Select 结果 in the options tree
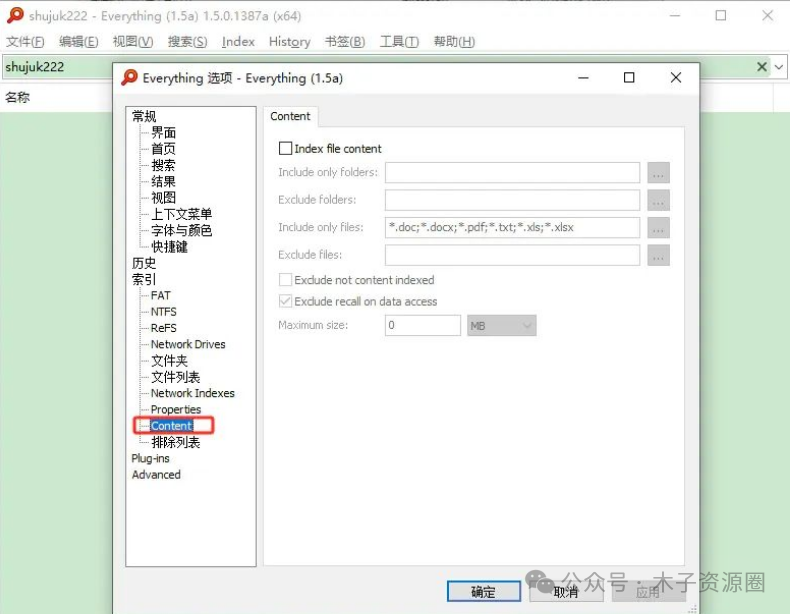This screenshot has height=614, width=791. click(163, 181)
